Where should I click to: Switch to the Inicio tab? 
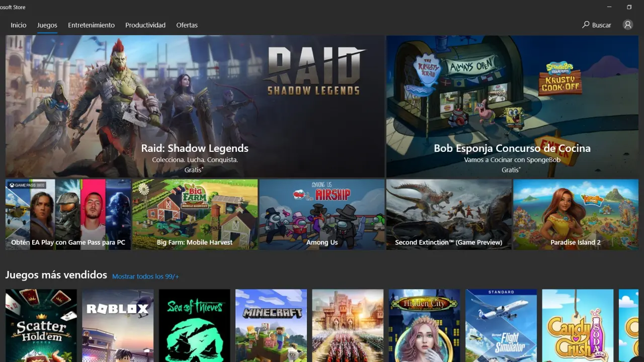19,25
